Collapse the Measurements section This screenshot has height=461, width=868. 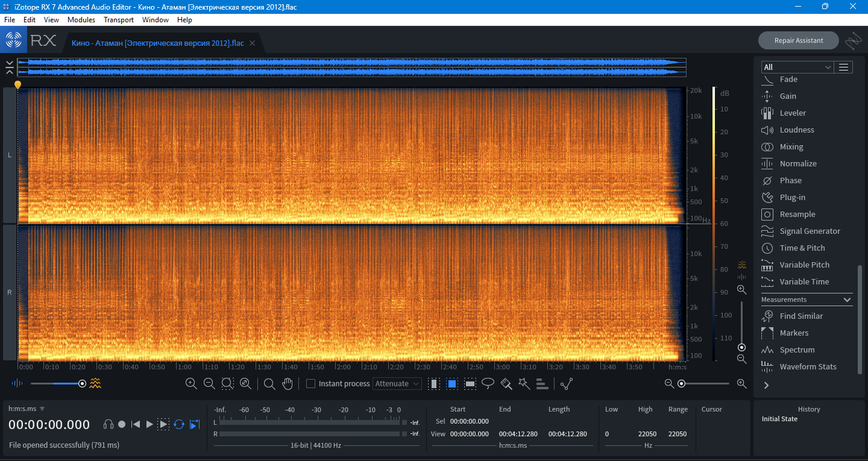(x=847, y=300)
